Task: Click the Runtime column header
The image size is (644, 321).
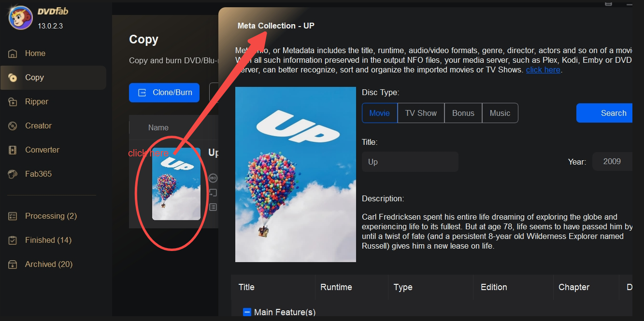Action: [x=336, y=287]
